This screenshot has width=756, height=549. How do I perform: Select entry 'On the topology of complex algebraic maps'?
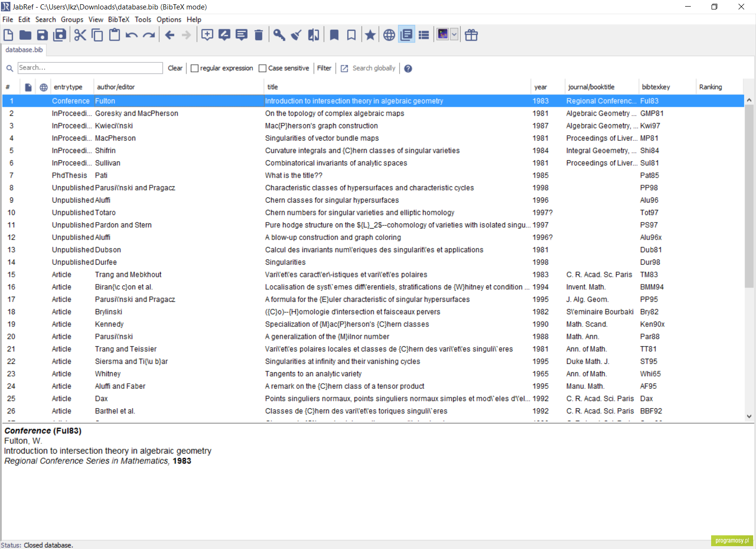373,113
